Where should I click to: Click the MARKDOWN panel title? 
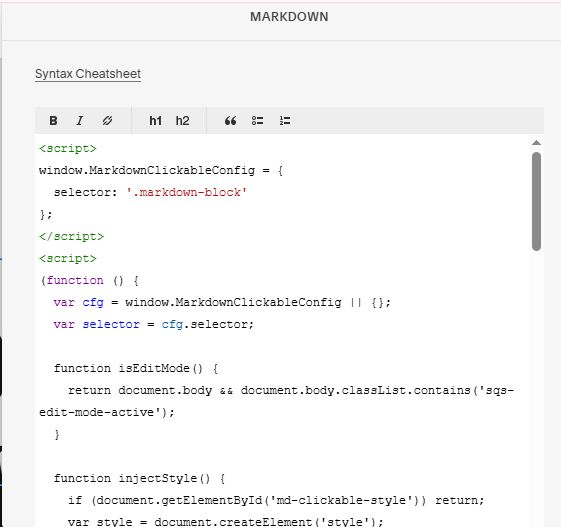click(x=289, y=17)
